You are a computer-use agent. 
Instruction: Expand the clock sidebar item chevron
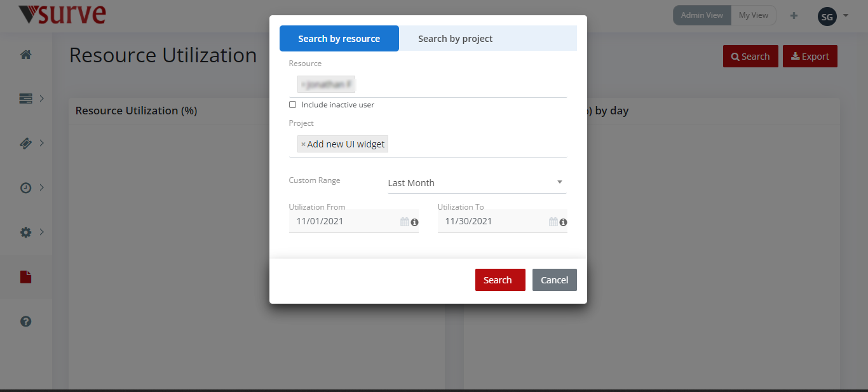pyautogui.click(x=42, y=187)
